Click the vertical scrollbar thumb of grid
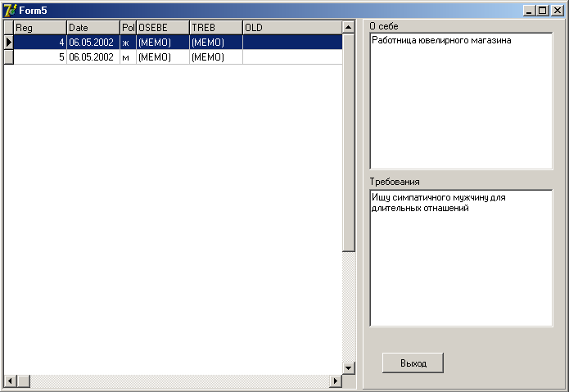Screen dimensions: 569x392 point(349,142)
